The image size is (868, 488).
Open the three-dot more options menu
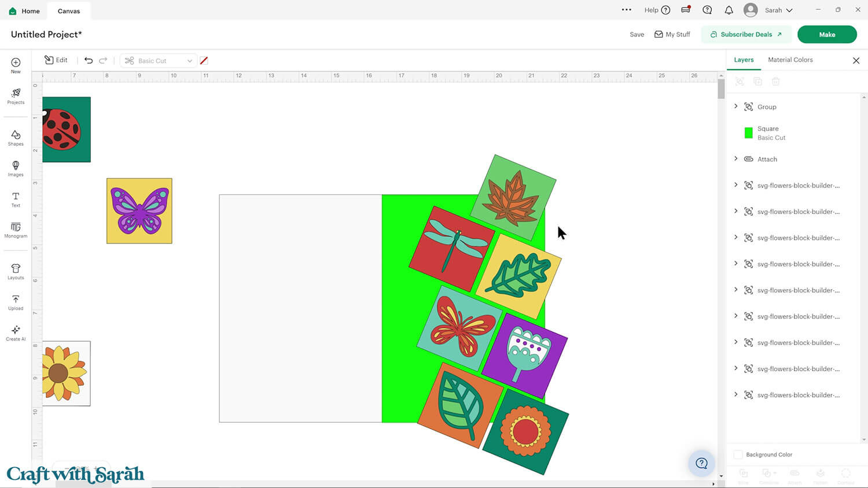[x=627, y=10]
